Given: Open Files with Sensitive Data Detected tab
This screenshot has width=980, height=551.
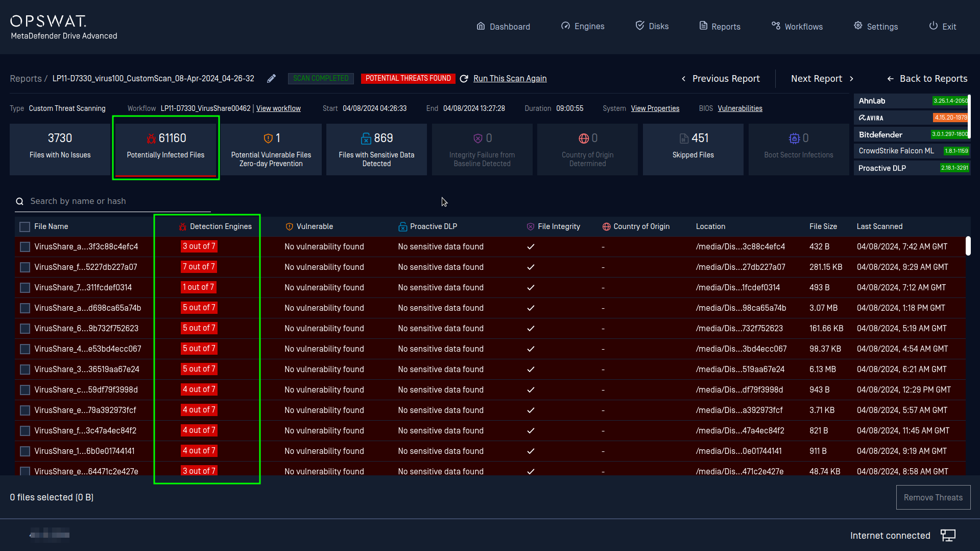Looking at the screenshot, I should point(376,149).
